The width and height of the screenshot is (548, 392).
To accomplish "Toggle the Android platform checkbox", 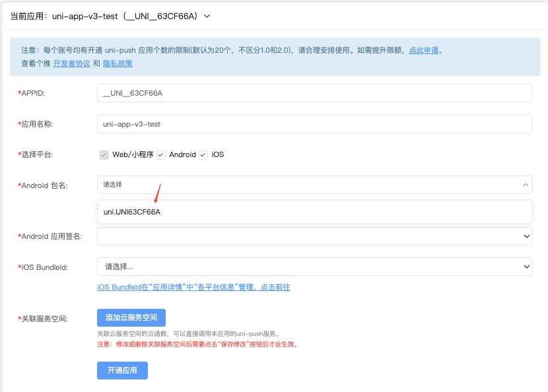I will click(x=160, y=155).
